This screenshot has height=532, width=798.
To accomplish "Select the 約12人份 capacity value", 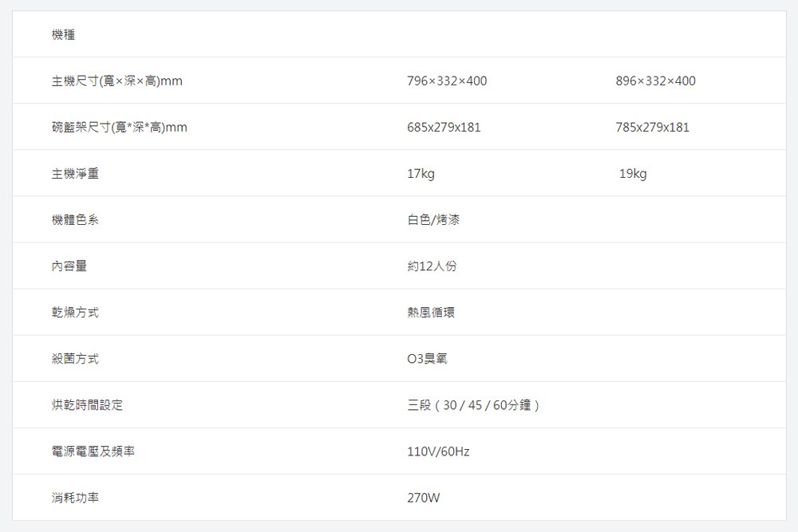I will point(432,266).
